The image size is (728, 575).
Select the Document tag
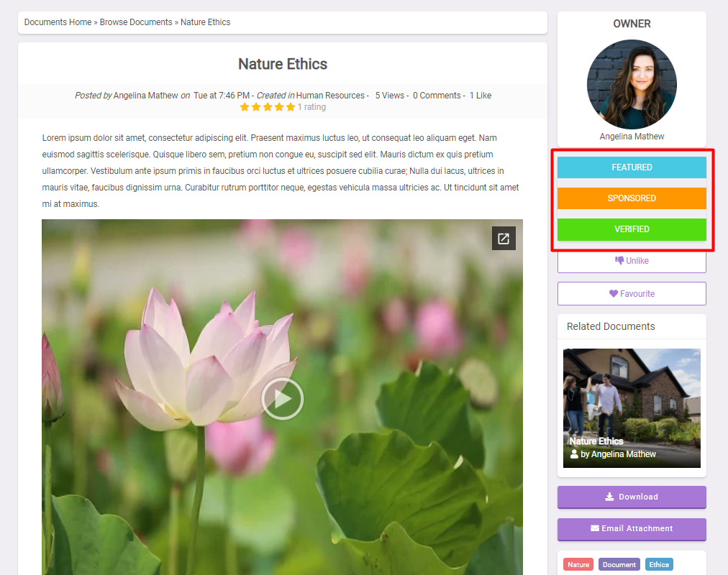pos(619,564)
